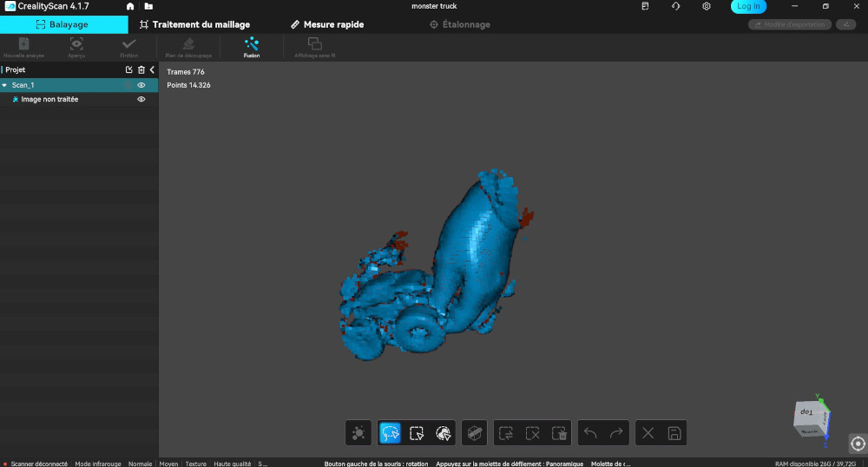Switch to the Balayage tab
This screenshot has width=868, height=467.
pyautogui.click(x=63, y=24)
